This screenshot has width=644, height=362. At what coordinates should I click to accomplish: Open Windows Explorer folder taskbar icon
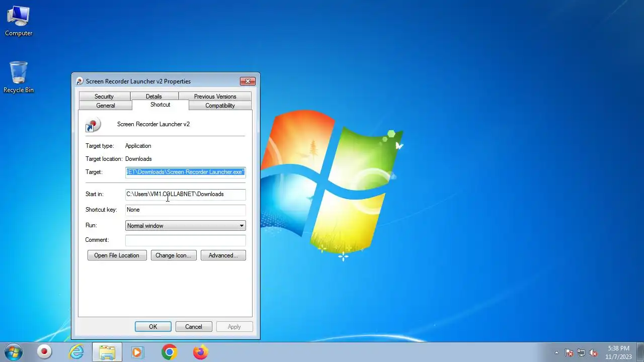click(107, 352)
